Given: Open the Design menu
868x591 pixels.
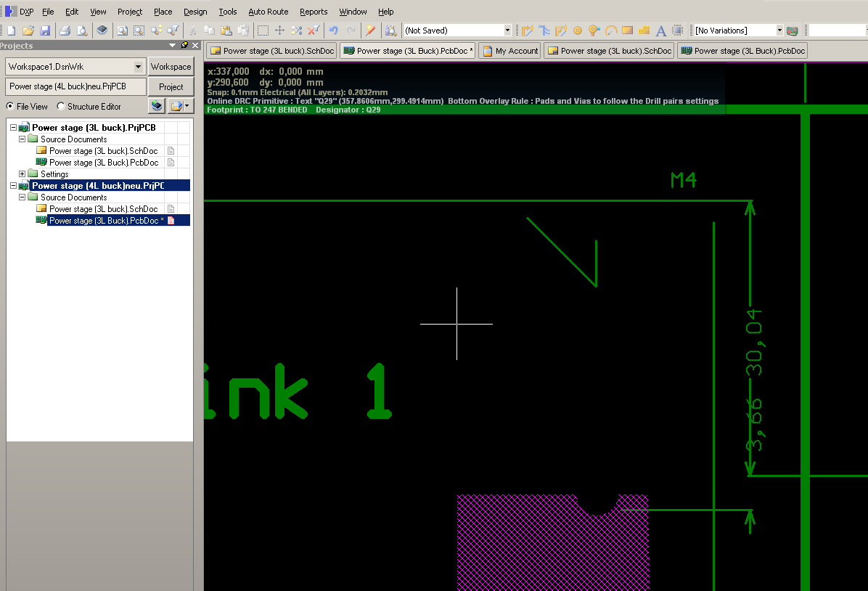Looking at the screenshot, I should (195, 12).
